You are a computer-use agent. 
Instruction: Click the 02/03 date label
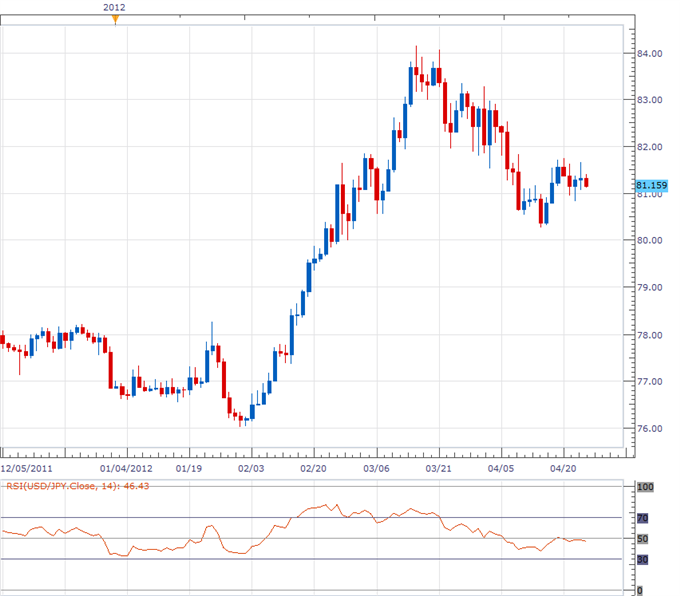(x=251, y=468)
